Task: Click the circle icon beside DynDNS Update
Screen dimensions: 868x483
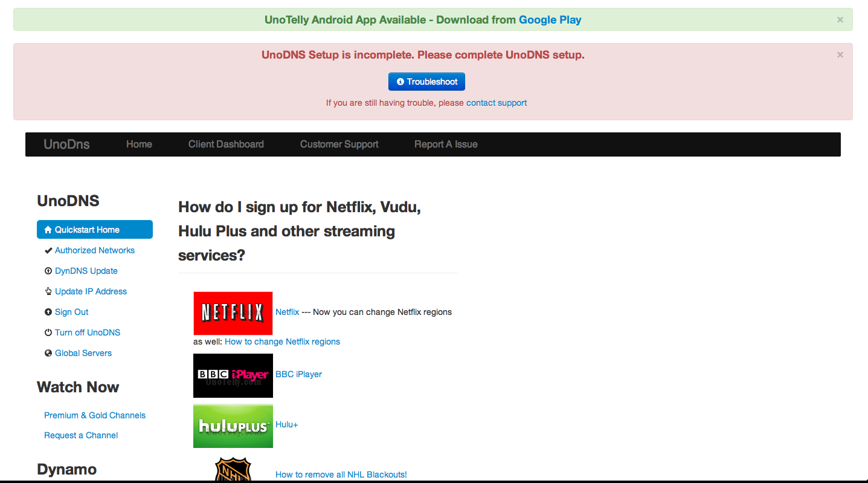Action: (x=48, y=271)
